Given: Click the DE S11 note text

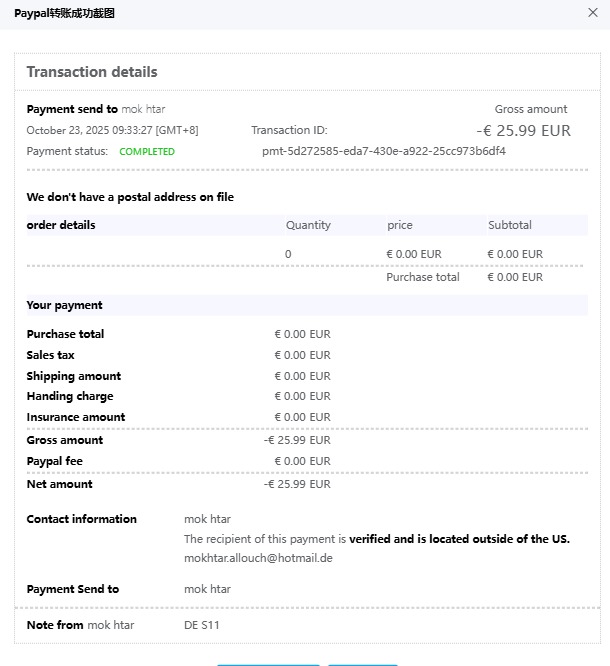Looking at the screenshot, I should (202, 625).
